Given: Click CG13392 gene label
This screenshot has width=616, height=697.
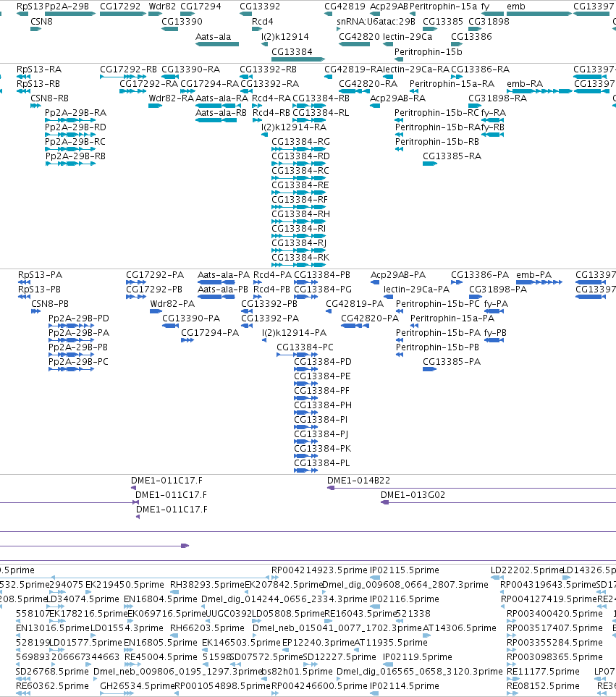Looking at the screenshot, I should pos(260,7).
